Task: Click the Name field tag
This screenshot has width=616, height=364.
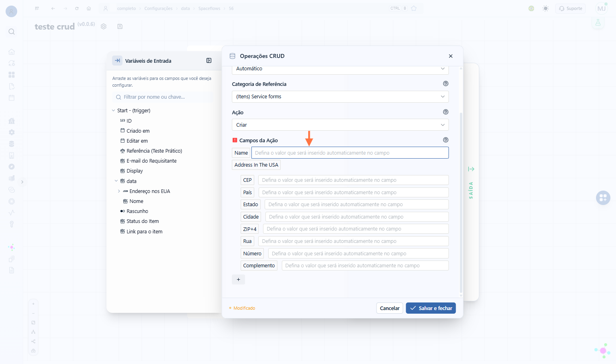Action: [x=241, y=153]
